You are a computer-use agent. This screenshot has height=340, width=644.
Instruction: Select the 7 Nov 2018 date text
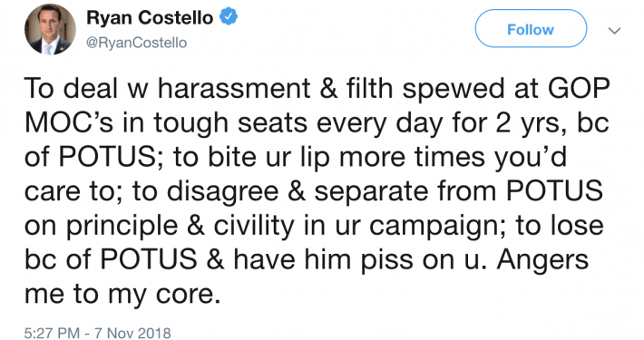pyautogui.click(x=132, y=333)
